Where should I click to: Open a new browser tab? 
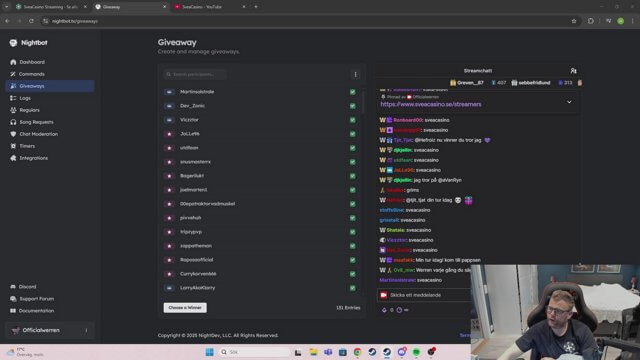pyautogui.click(x=256, y=7)
